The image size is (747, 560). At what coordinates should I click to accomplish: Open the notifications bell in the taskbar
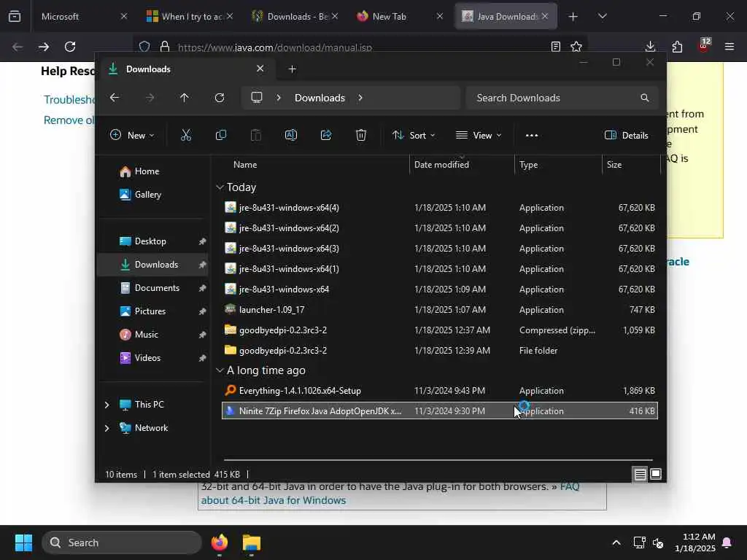727,542
